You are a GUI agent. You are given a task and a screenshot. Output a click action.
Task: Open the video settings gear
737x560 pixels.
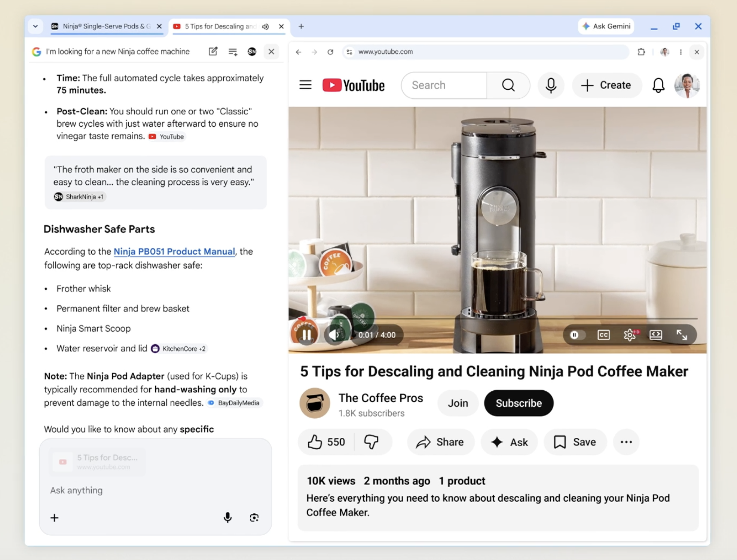630,335
